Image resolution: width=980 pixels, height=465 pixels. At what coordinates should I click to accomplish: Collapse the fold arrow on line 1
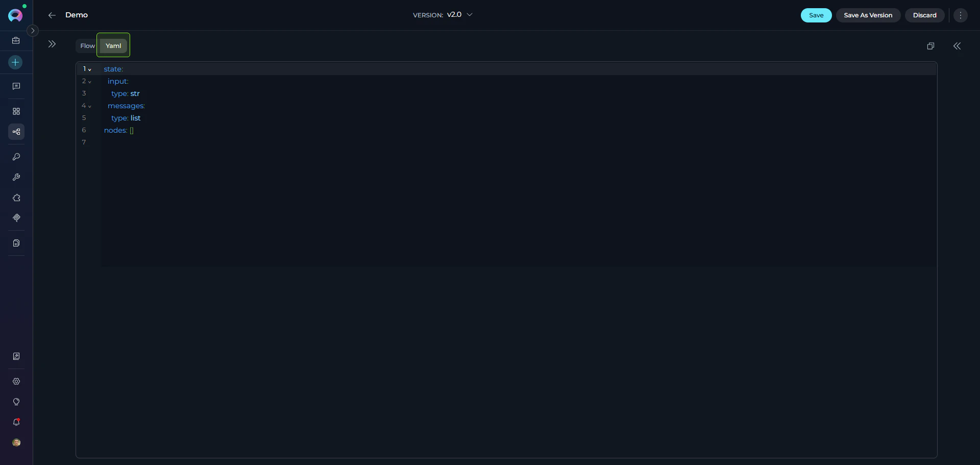(90, 70)
